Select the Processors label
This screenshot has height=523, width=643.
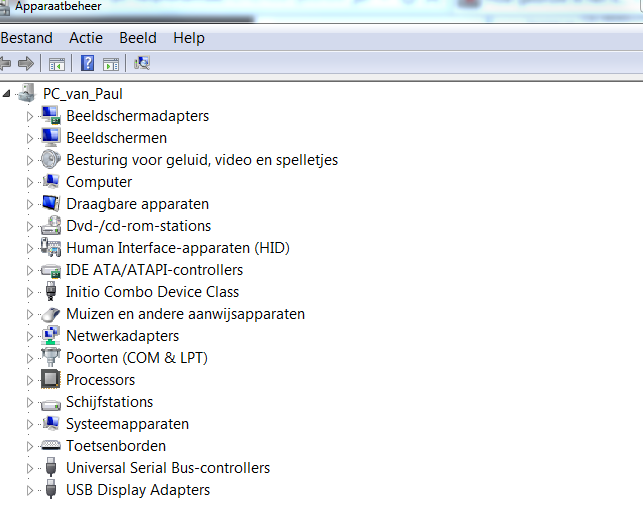100,380
